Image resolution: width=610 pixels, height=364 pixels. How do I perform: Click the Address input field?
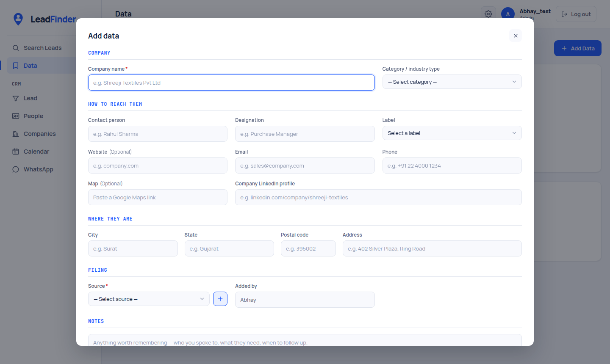(x=432, y=248)
